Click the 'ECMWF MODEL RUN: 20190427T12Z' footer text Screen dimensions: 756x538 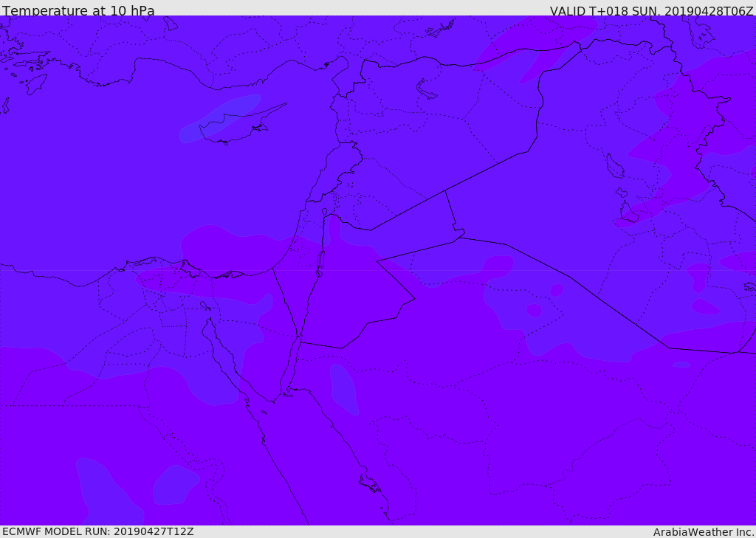(98, 532)
